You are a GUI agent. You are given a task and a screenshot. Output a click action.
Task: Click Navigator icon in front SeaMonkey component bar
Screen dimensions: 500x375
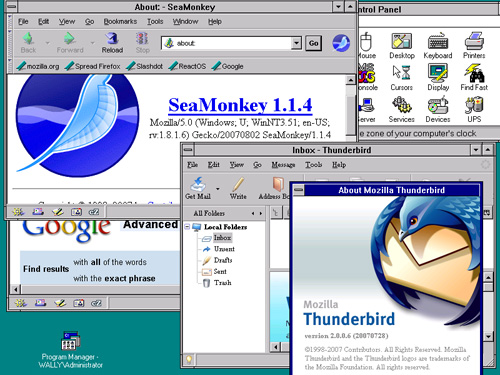pyautogui.click(x=18, y=212)
